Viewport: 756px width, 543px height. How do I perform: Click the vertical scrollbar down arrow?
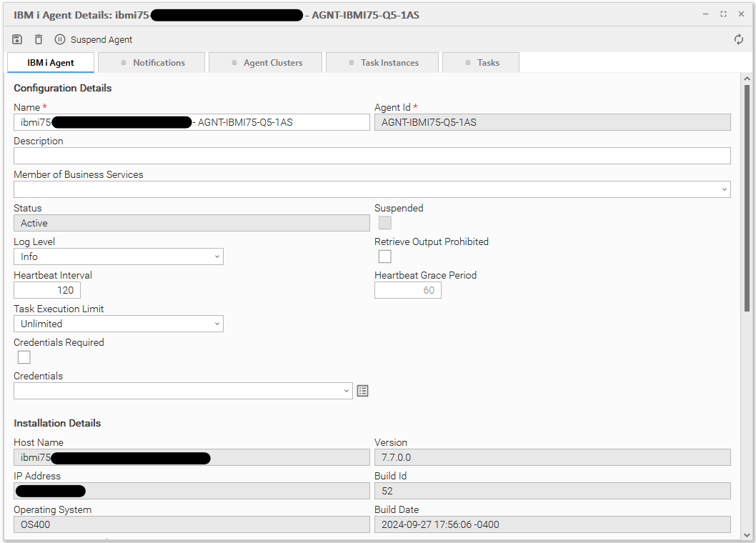[x=747, y=534]
